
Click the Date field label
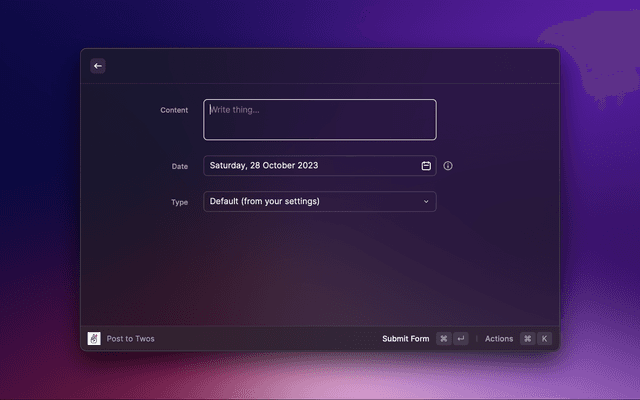(179, 167)
